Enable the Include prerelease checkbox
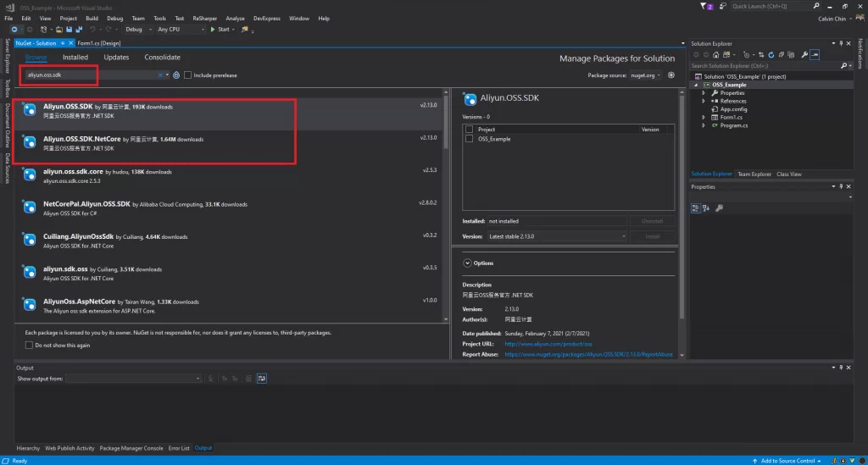Image resolution: width=868 pixels, height=465 pixels. tap(187, 75)
